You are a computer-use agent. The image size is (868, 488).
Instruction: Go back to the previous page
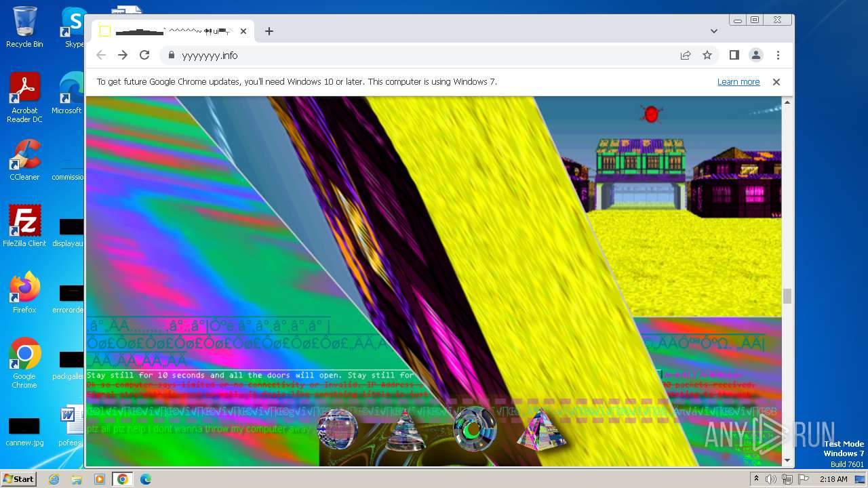(x=101, y=55)
